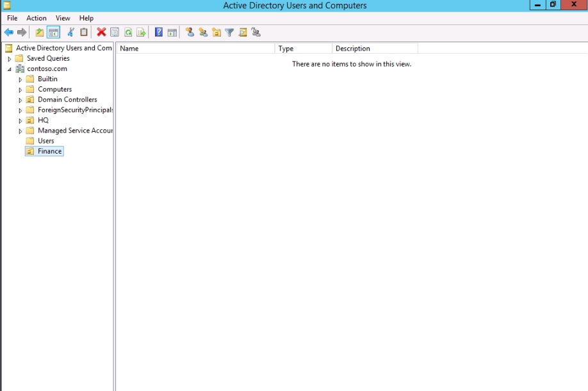The width and height of the screenshot is (588, 391).
Task: Click the Back arrow toolbar icon
Action: [8, 33]
